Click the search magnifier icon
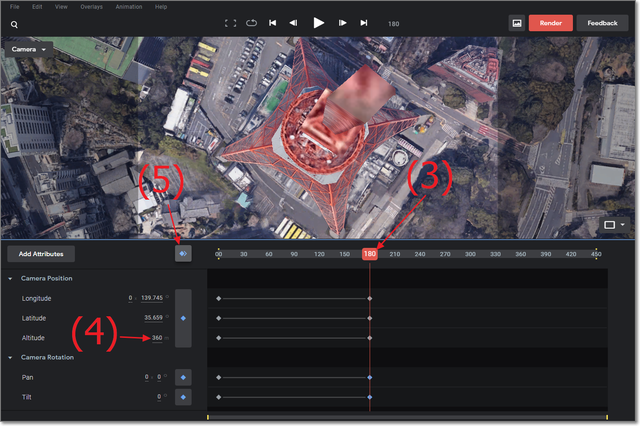 click(15, 23)
